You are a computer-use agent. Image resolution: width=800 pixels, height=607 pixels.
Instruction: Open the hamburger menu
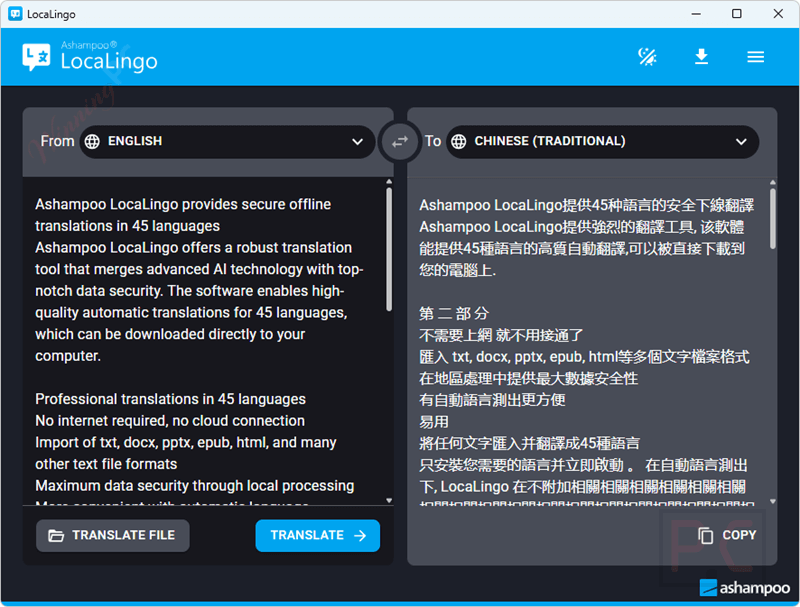tap(756, 57)
